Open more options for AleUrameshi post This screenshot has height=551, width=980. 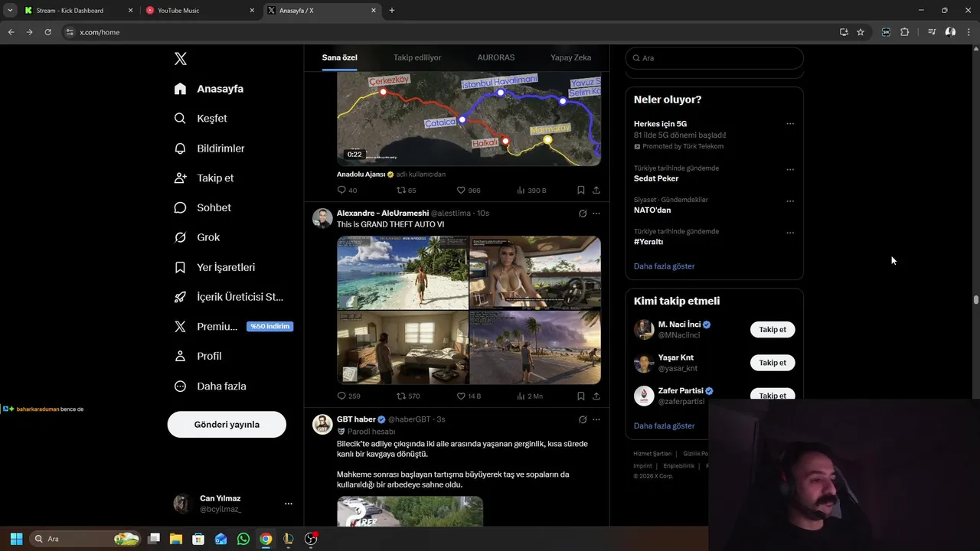pyautogui.click(x=596, y=214)
